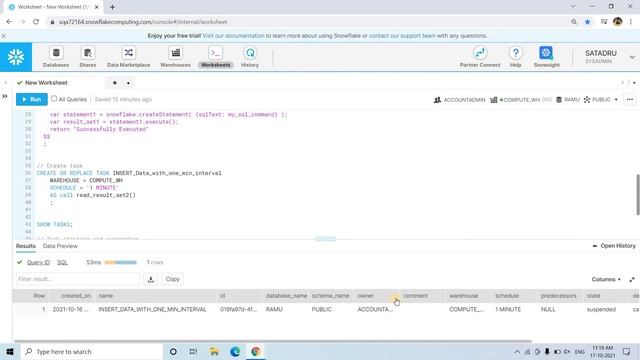Viewport: 640px width, 360px height.
Task: Run the selected query
Action: (x=32, y=99)
